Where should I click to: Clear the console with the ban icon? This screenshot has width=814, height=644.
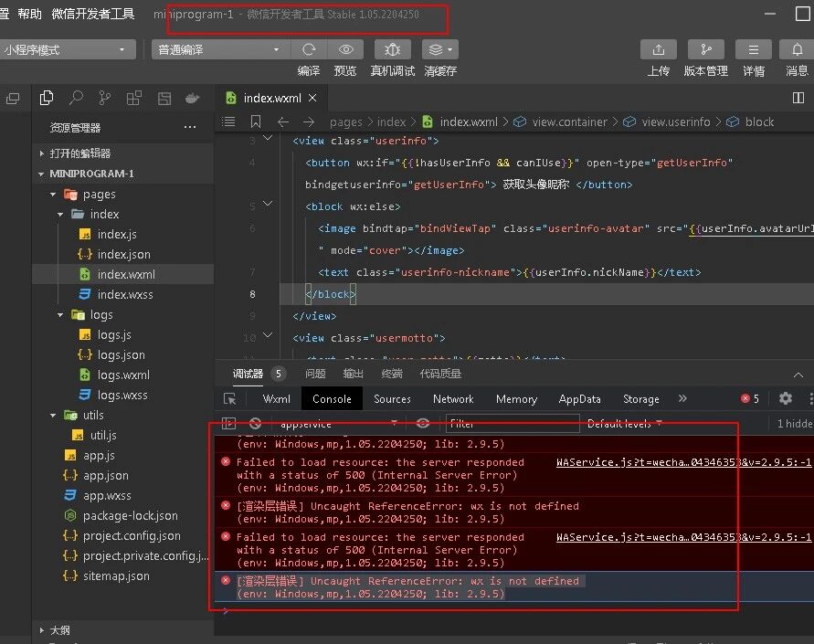coord(255,423)
